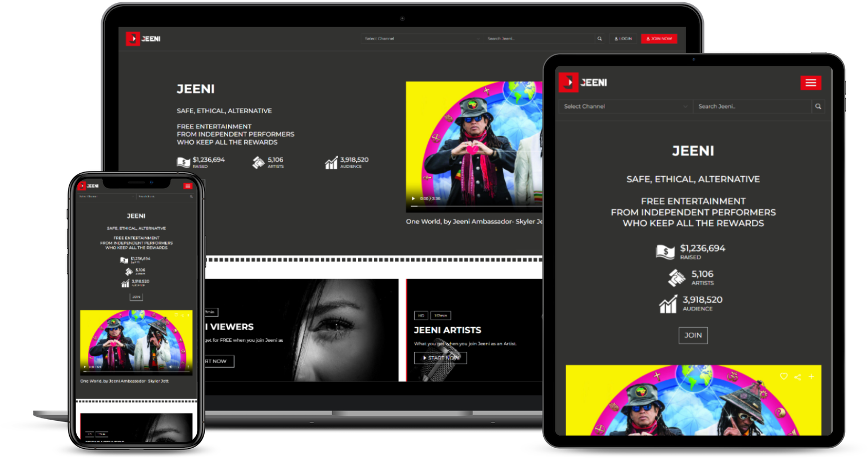Click the artists handshake icon on laptop

[258, 163]
